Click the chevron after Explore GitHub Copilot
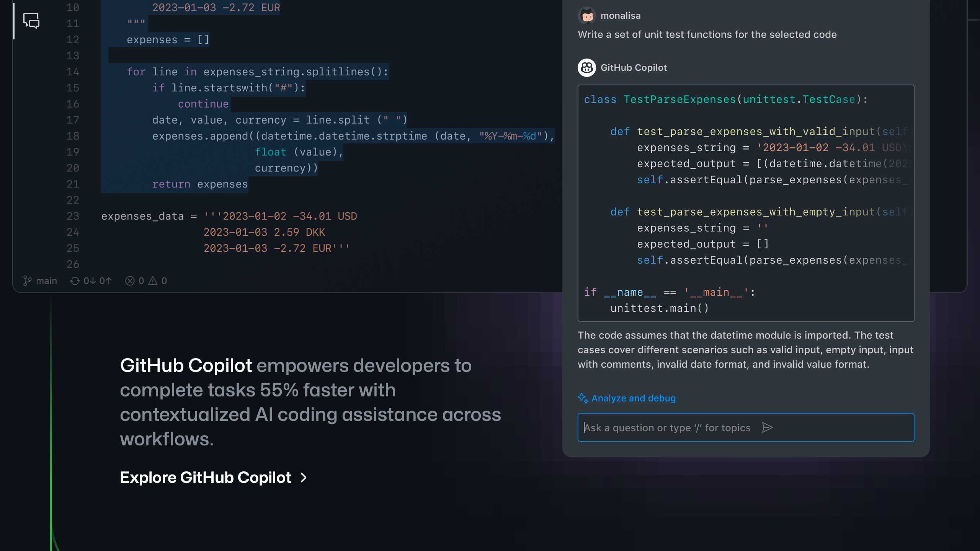Screen dimensions: 980x551 [304, 478]
